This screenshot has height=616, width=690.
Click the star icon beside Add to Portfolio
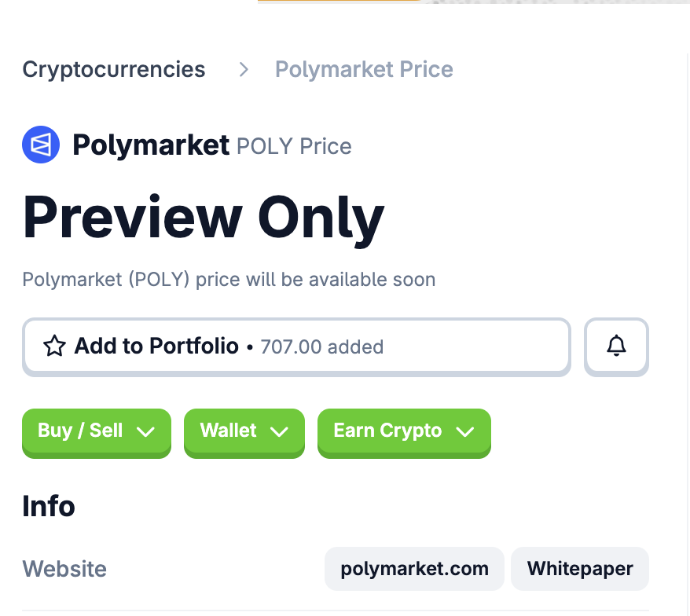tap(54, 346)
